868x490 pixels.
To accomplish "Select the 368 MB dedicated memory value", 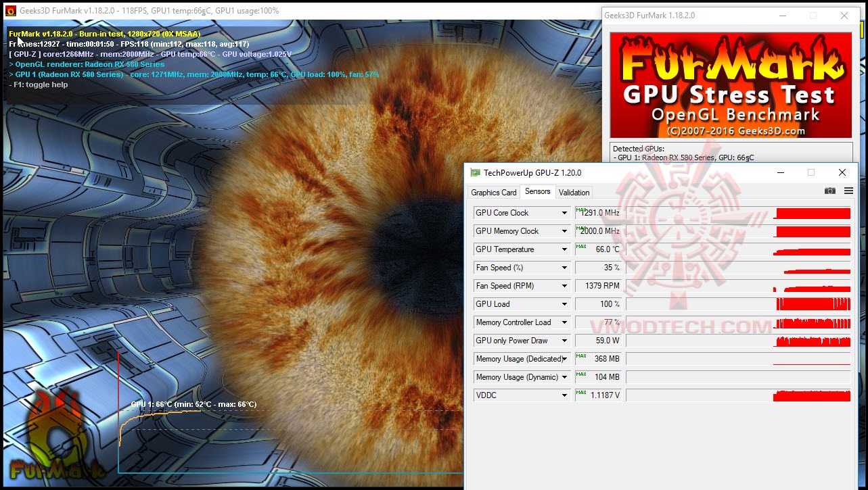I will pos(598,359).
